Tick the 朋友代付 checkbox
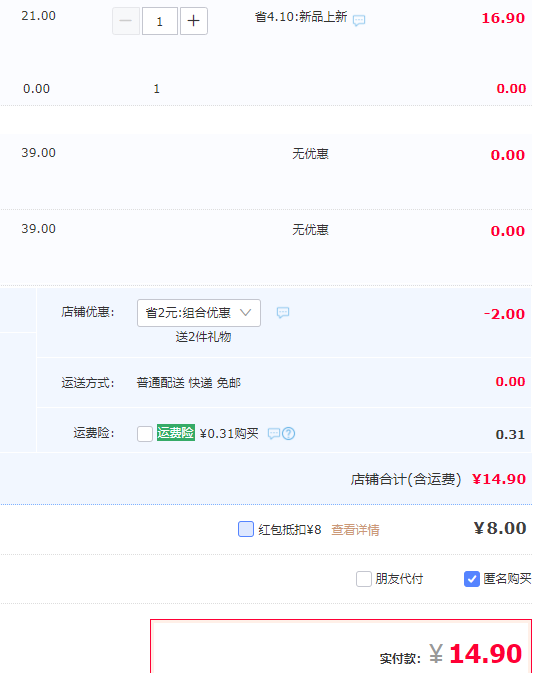The image size is (542, 673). 363,579
